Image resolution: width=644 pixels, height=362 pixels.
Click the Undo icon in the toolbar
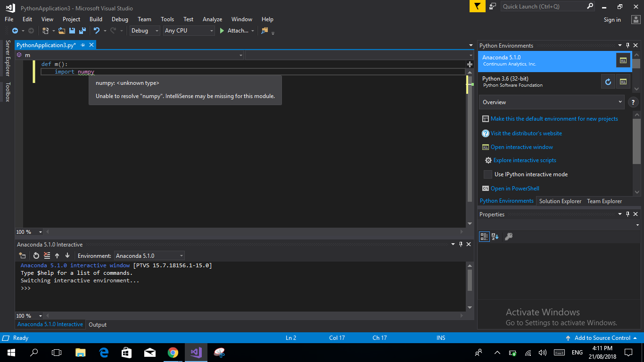tap(97, 31)
